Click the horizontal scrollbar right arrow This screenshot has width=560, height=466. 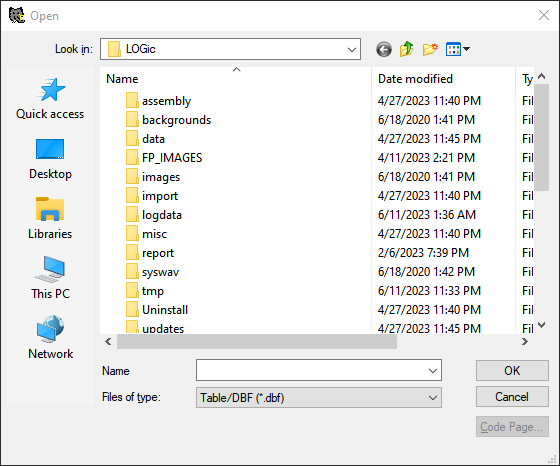coord(525,342)
